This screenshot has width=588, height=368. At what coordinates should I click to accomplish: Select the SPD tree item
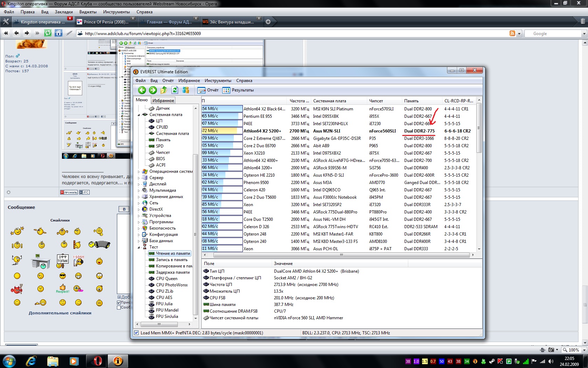tap(156, 146)
